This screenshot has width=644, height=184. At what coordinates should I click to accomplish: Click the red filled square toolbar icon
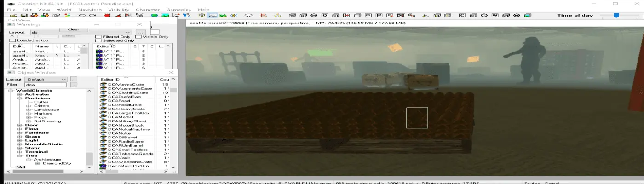click(106, 15)
